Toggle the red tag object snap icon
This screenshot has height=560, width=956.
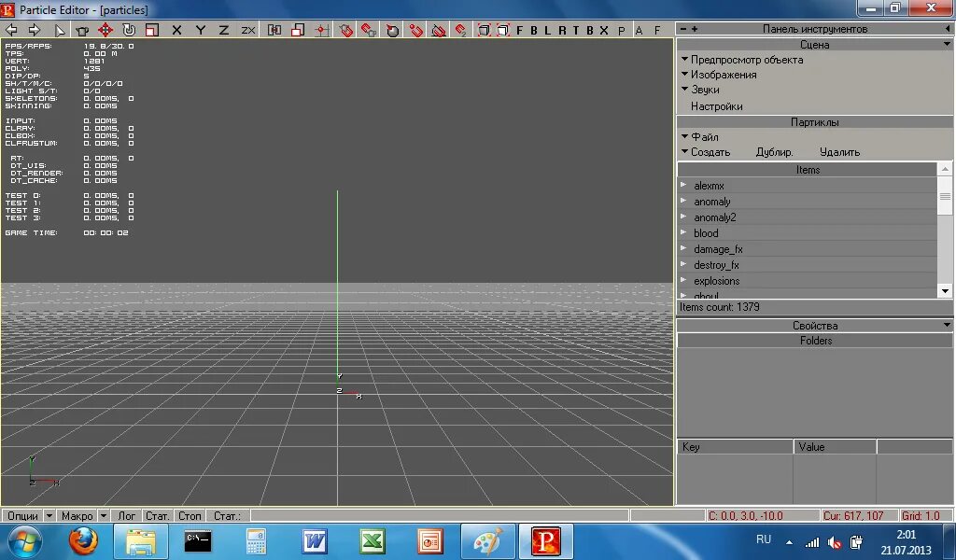[345, 30]
